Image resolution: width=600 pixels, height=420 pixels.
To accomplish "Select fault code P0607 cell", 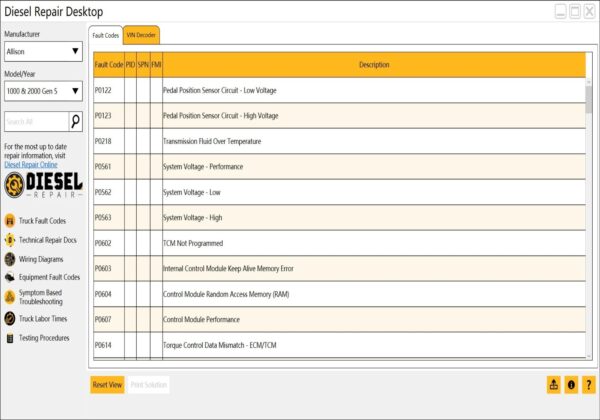I will pyautogui.click(x=109, y=319).
